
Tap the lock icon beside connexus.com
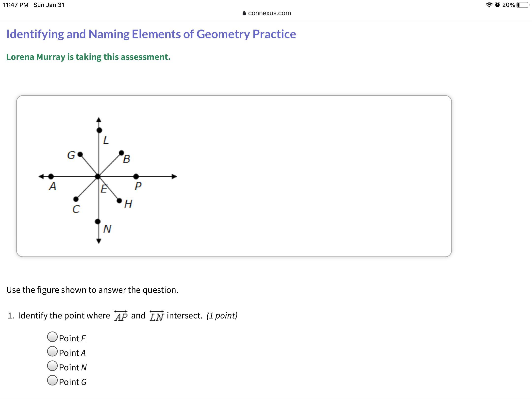coord(244,13)
